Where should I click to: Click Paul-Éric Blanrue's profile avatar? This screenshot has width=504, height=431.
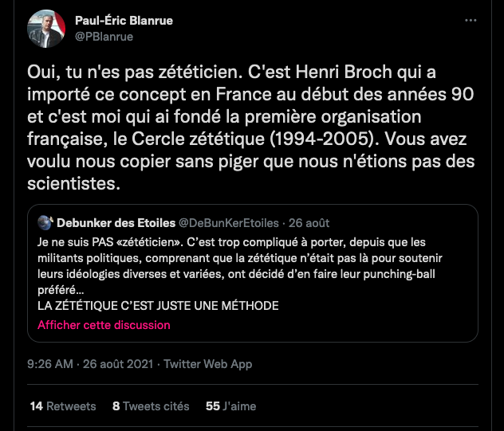pyautogui.click(x=45, y=29)
